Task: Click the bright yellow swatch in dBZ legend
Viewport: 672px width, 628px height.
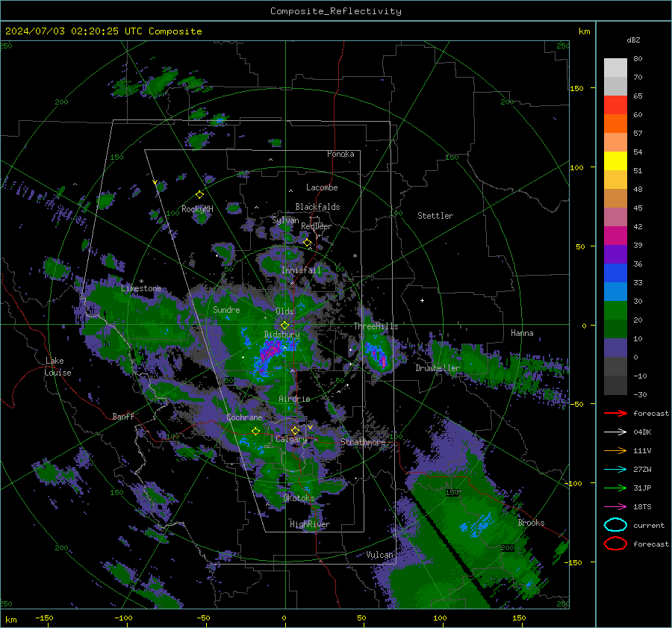Action: tap(615, 161)
